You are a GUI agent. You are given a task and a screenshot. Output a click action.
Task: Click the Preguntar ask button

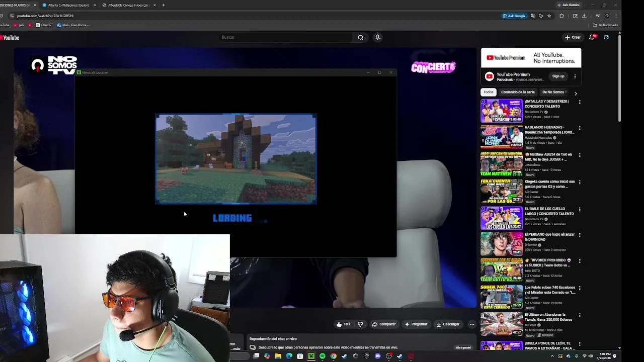coord(416,324)
